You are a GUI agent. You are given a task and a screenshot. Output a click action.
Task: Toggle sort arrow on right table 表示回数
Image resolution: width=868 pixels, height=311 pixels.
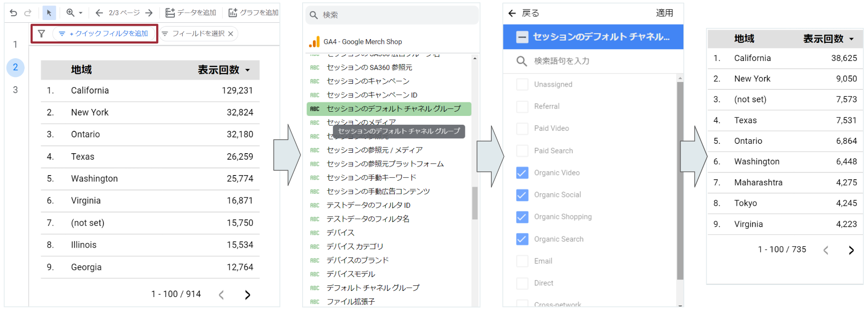click(852, 39)
